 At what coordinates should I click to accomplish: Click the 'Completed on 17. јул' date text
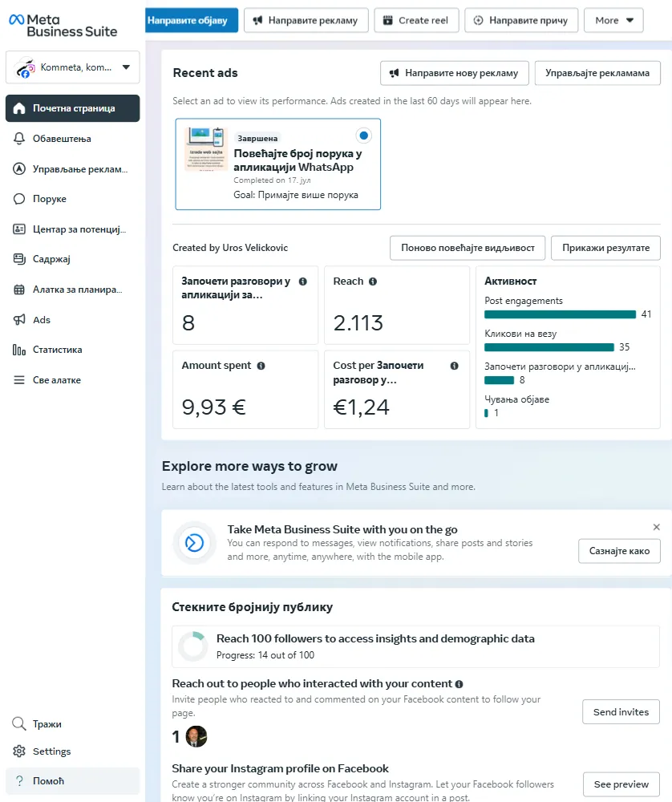272,180
